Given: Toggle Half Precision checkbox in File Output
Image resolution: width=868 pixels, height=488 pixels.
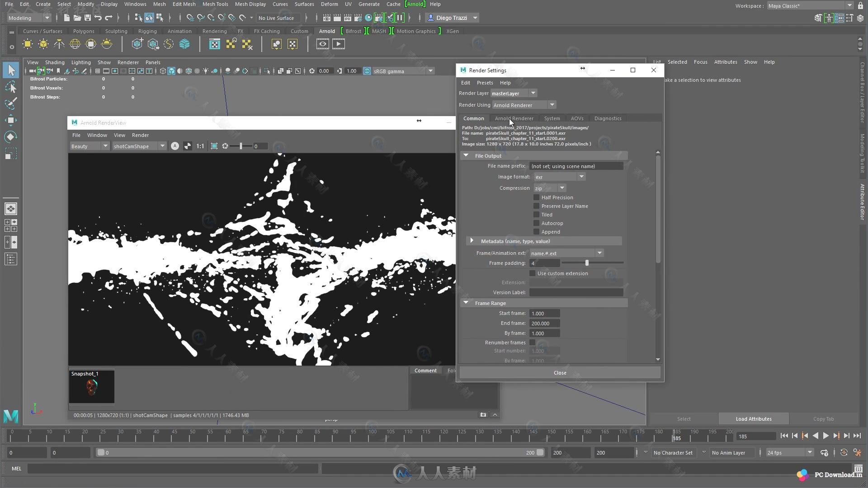Looking at the screenshot, I should point(536,197).
